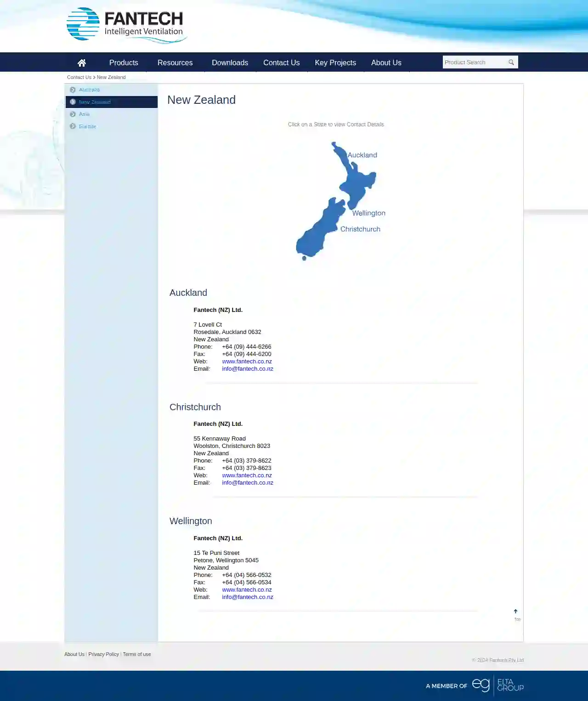Image resolution: width=588 pixels, height=701 pixels.
Task: Click the arrow icon beside Asia
Action: click(x=73, y=114)
